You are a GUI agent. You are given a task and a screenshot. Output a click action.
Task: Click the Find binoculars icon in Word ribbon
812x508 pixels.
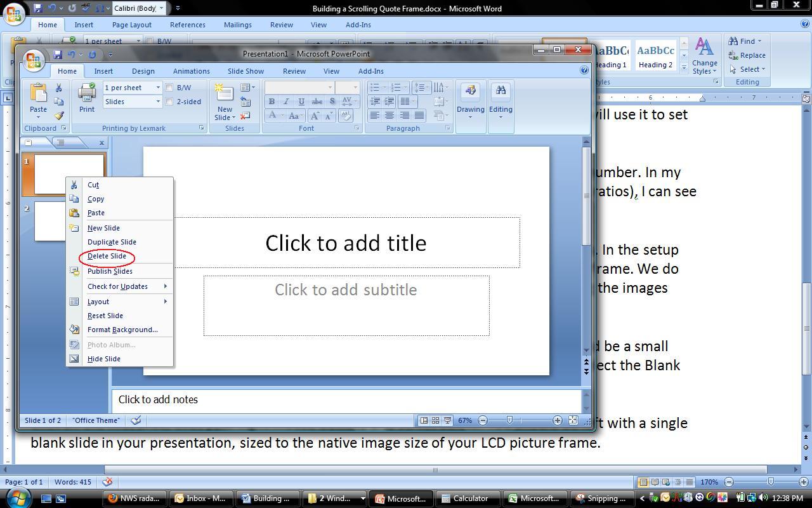coord(734,41)
